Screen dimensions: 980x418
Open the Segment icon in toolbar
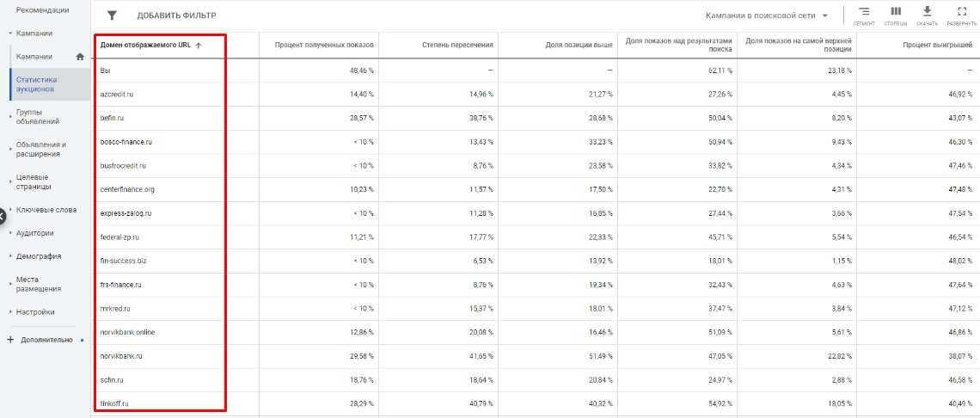(864, 12)
